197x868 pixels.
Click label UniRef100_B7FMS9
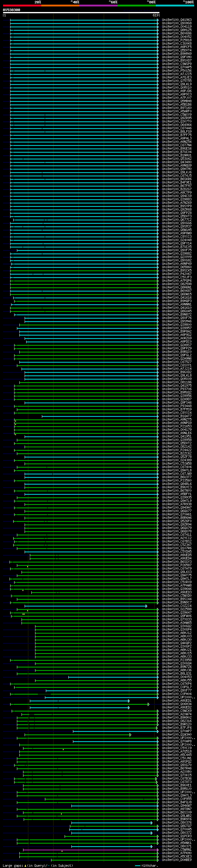pos(177,410)
